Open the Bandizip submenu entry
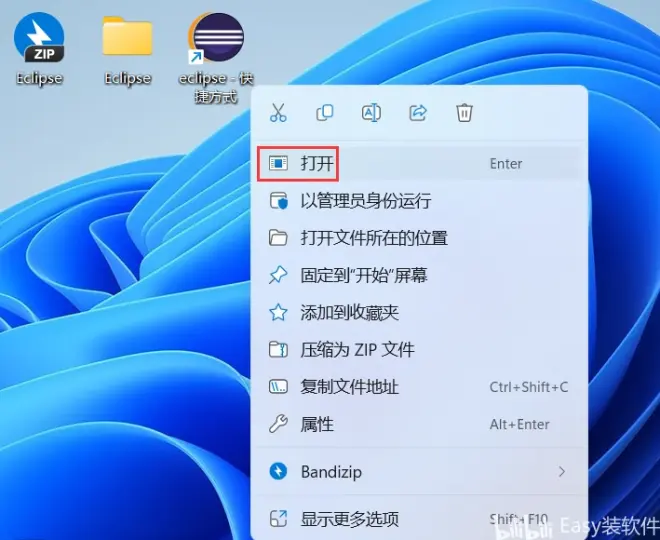The image size is (660, 540). (419, 472)
